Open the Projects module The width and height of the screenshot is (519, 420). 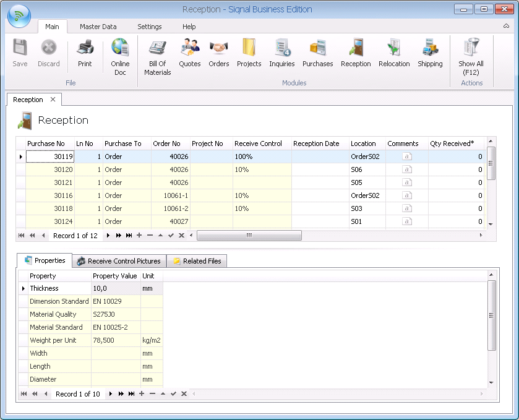249,53
